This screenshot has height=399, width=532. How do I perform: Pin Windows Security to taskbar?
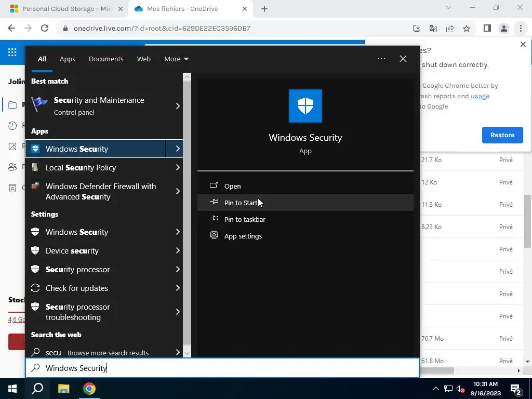(305, 219)
